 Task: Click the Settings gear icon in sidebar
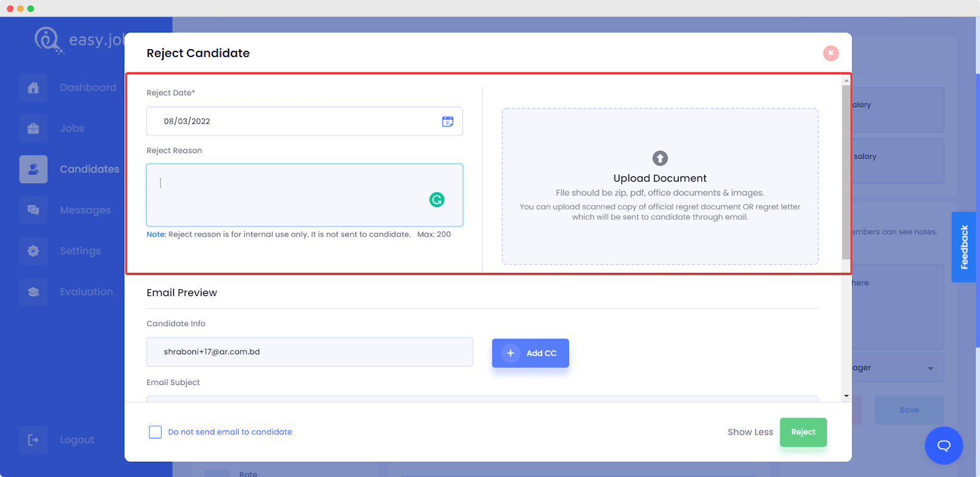pyautogui.click(x=33, y=251)
